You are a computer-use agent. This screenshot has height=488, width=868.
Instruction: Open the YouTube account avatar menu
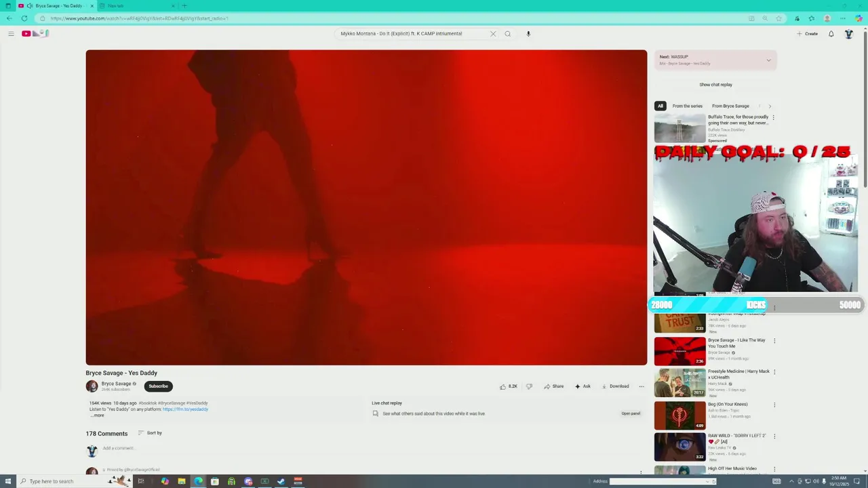click(848, 33)
